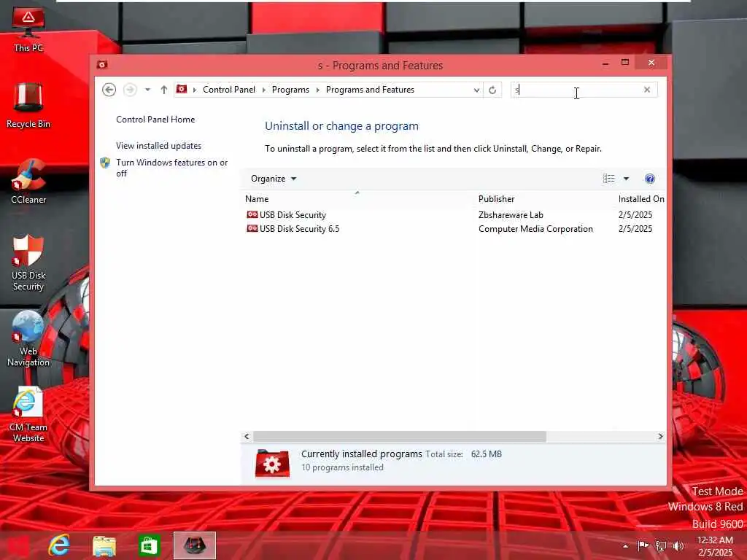The height and width of the screenshot is (560, 747).
Task: Open Turn Windows features on or off
Action: pos(171,168)
